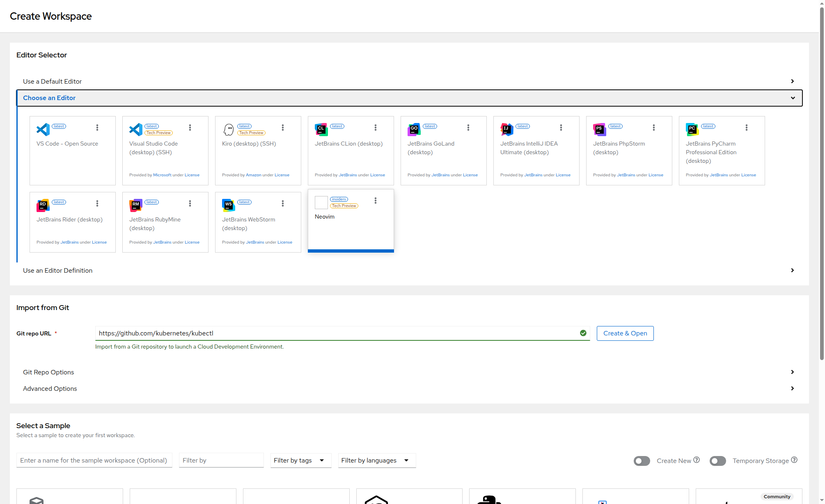Open the Microsoft provider link
The height and width of the screenshot is (504, 825).
(x=162, y=175)
